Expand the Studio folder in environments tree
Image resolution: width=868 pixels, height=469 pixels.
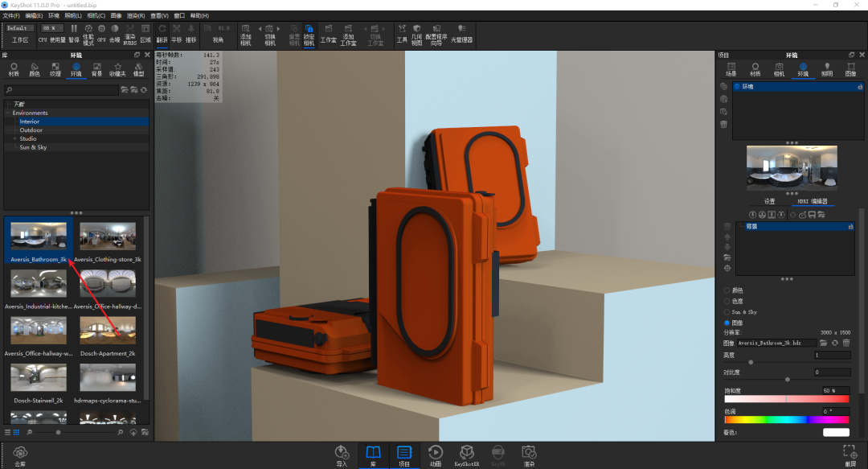[14, 138]
